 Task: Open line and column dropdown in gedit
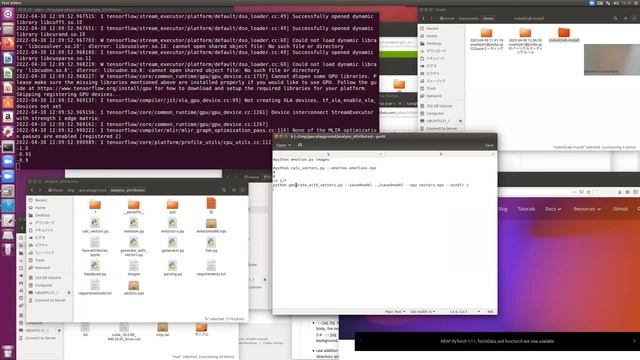coord(465,311)
